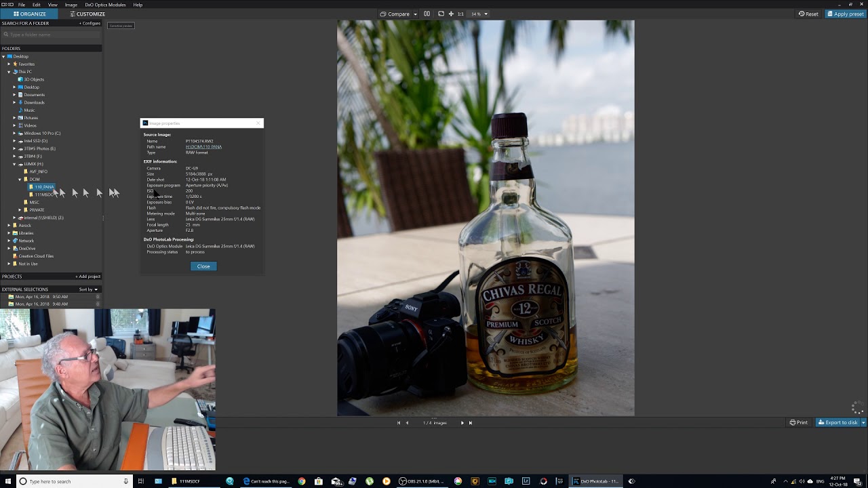Image resolution: width=868 pixels, height=488 pixels.
Task: Click the taskbar search box
Action: tap(73, 481)
